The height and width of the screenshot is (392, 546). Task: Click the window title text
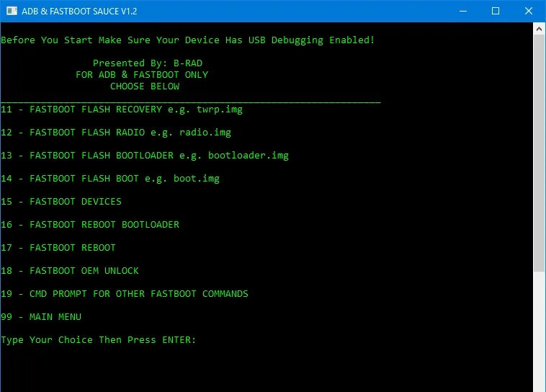point(79,11)
